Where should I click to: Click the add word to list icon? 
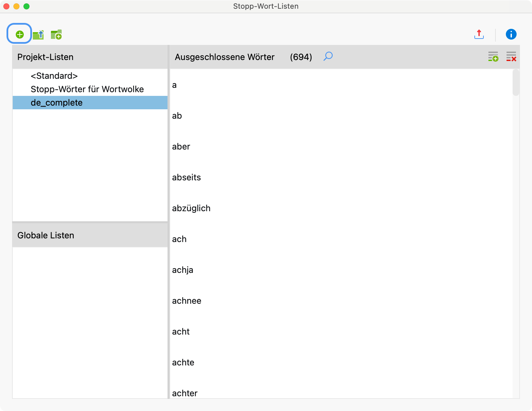pos(493,57)
